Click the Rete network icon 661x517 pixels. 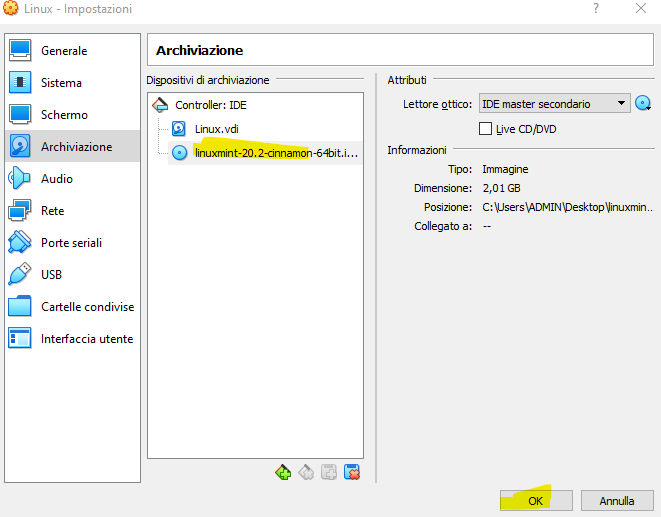[19, 210]
